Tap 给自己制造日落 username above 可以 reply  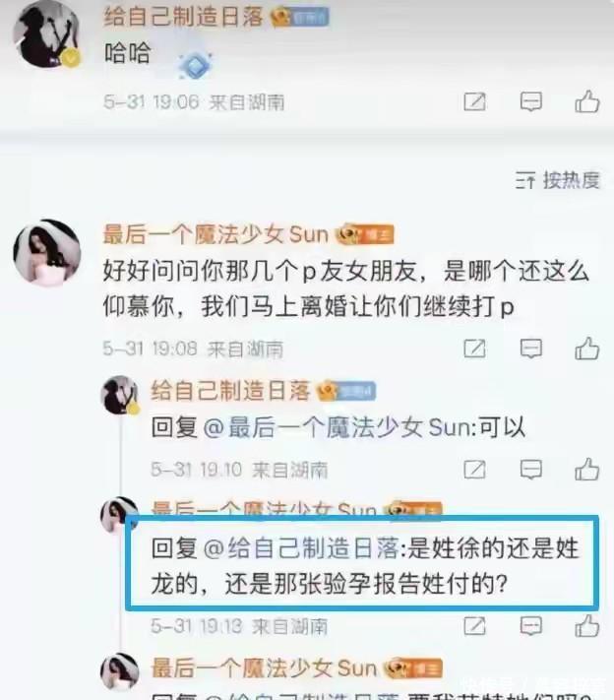tap(230, 391)
